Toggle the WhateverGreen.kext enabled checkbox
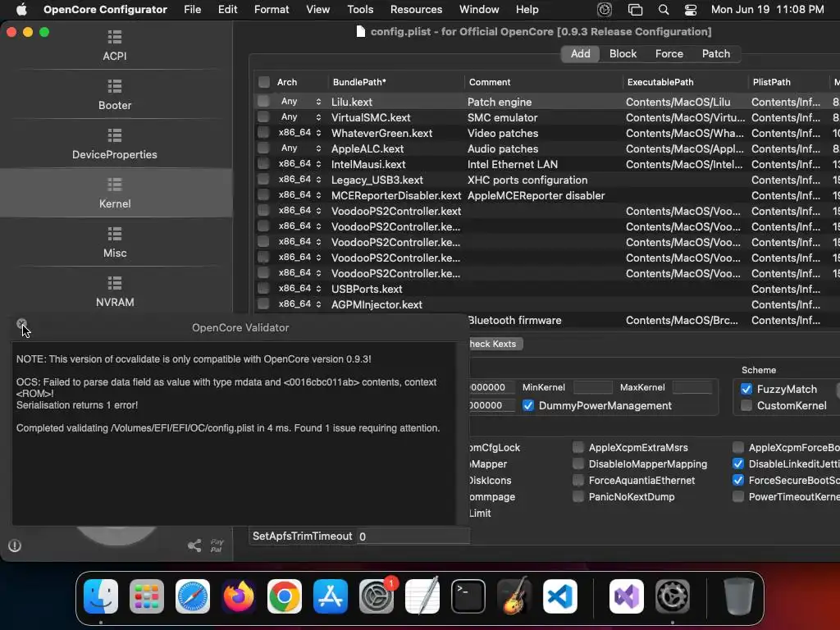 263,132
